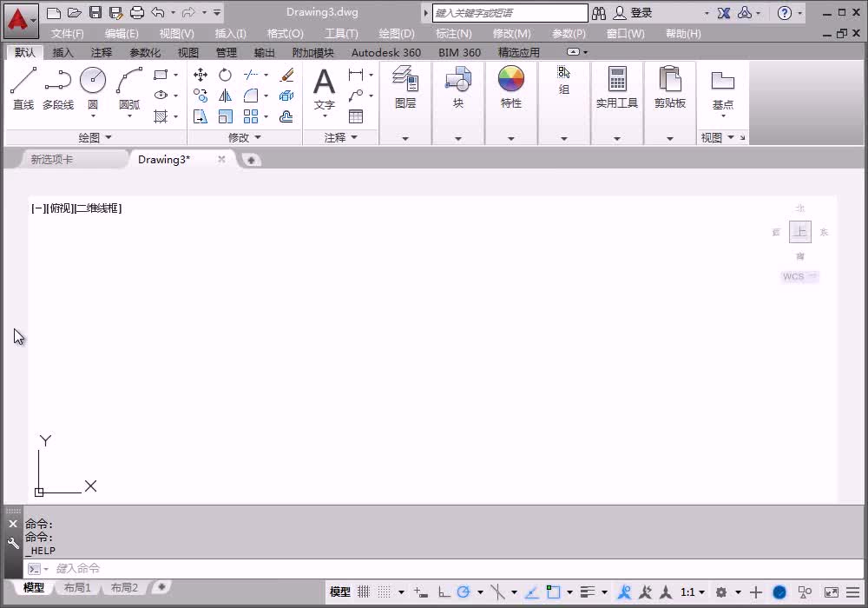Open the Block (块) panel
The height and width of the screenshot is (608, 868).
click(x=458, y=87)
